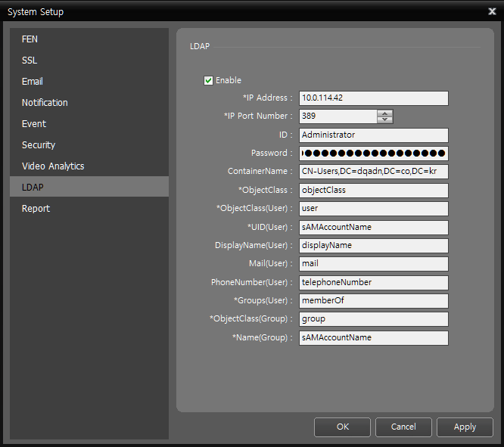
Task: Apply the LDAP settings
Action: click(x=465, y=427)
